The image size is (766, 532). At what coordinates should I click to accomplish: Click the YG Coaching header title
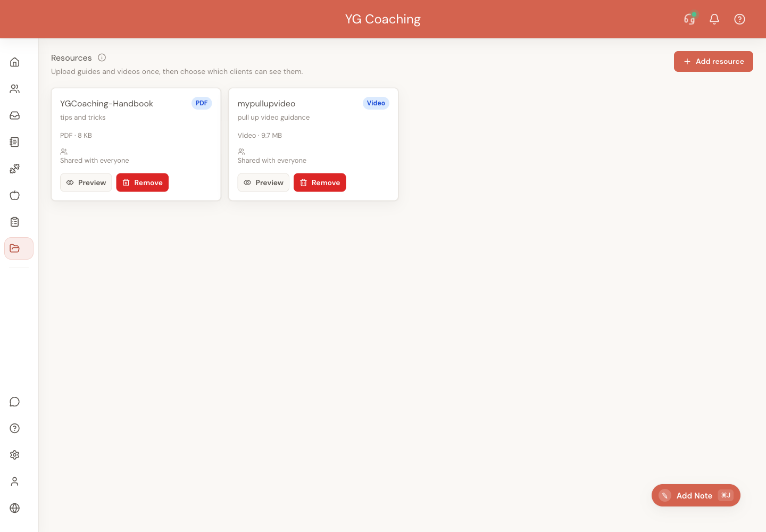383,19
